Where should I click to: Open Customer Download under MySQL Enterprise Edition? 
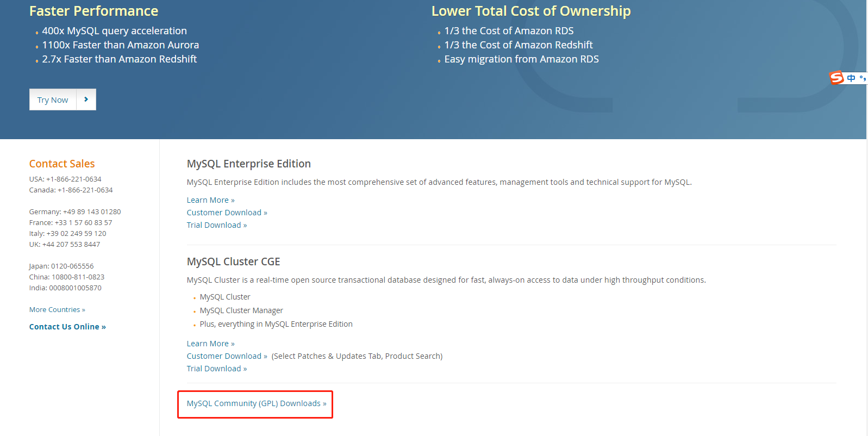[227, 213]
